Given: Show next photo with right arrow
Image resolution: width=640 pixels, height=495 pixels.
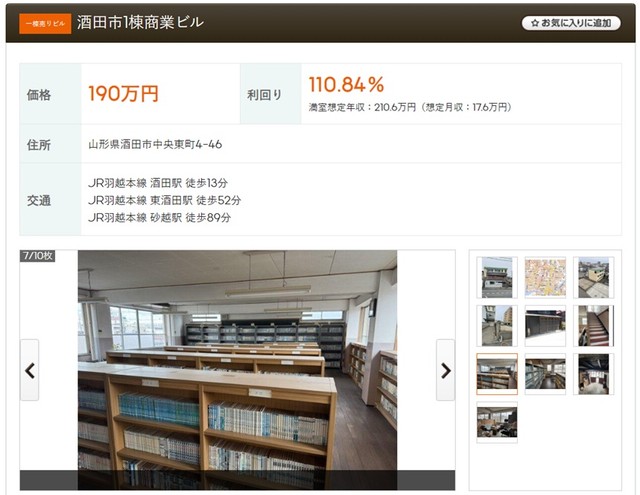Looking at the screenshot, I should [x=445, y=370].
